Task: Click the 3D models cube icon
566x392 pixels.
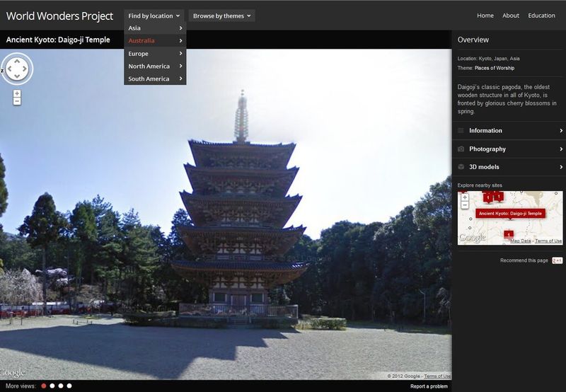Action: tap(461, 167)
